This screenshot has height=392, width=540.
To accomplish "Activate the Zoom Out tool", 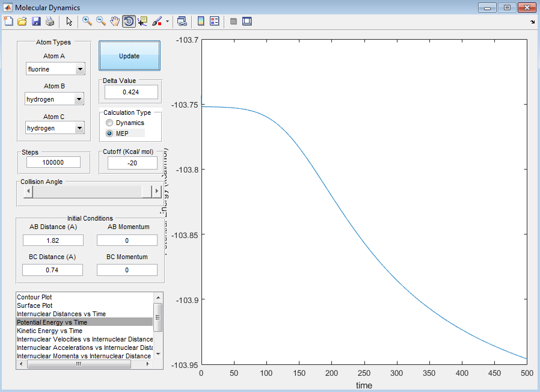I will pyautogui.click(x=101, y=22).
